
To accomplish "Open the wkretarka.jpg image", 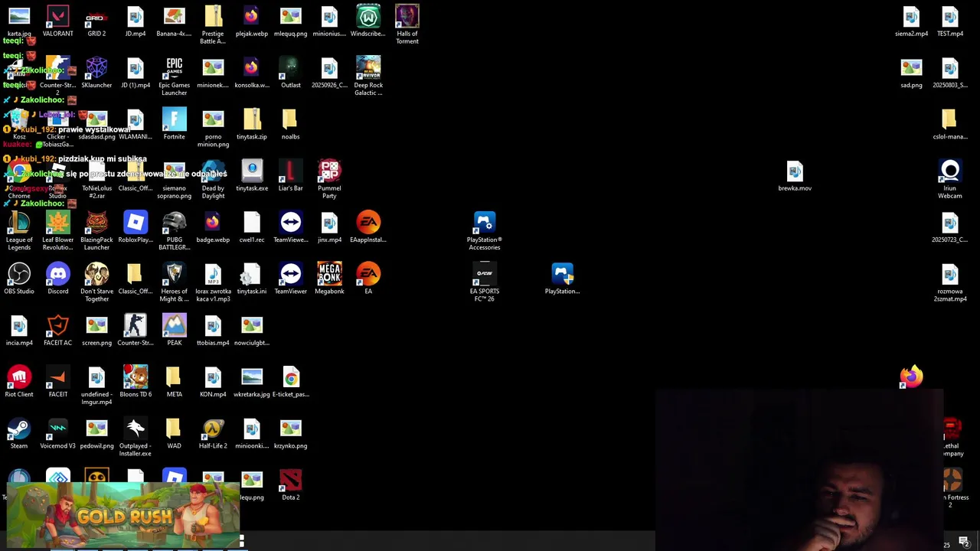I will [x=252, y=381].
